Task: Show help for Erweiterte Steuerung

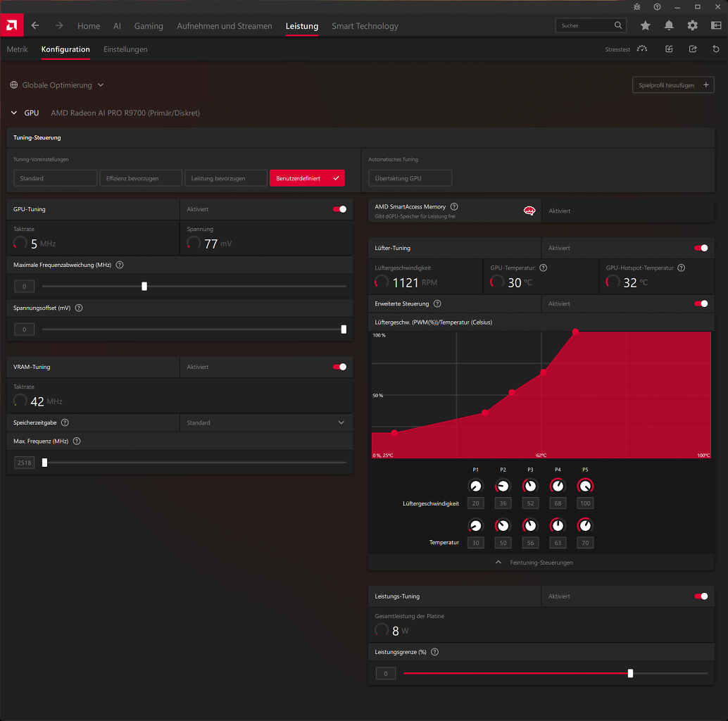Action: (x=437, y=303)
